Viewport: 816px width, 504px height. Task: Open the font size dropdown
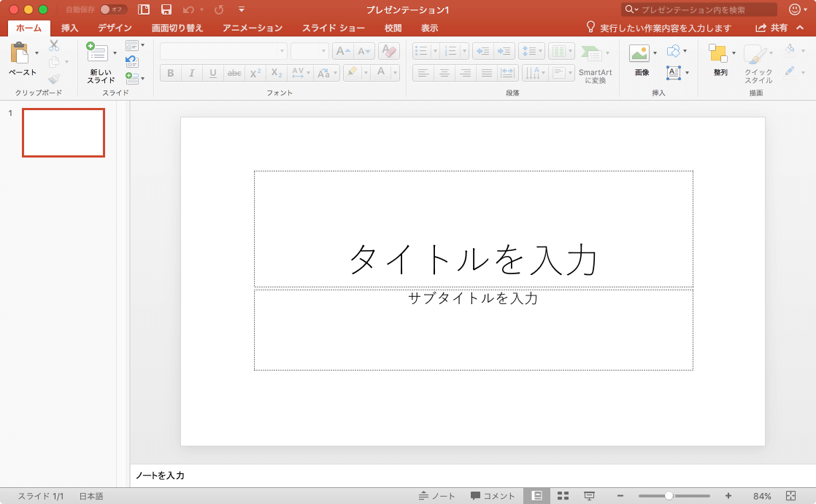tap(323, 51)
